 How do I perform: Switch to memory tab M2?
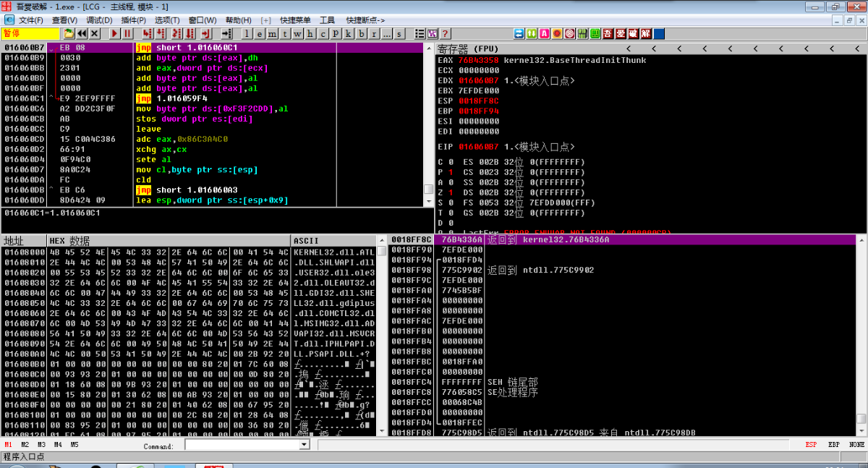click(25, 445)
